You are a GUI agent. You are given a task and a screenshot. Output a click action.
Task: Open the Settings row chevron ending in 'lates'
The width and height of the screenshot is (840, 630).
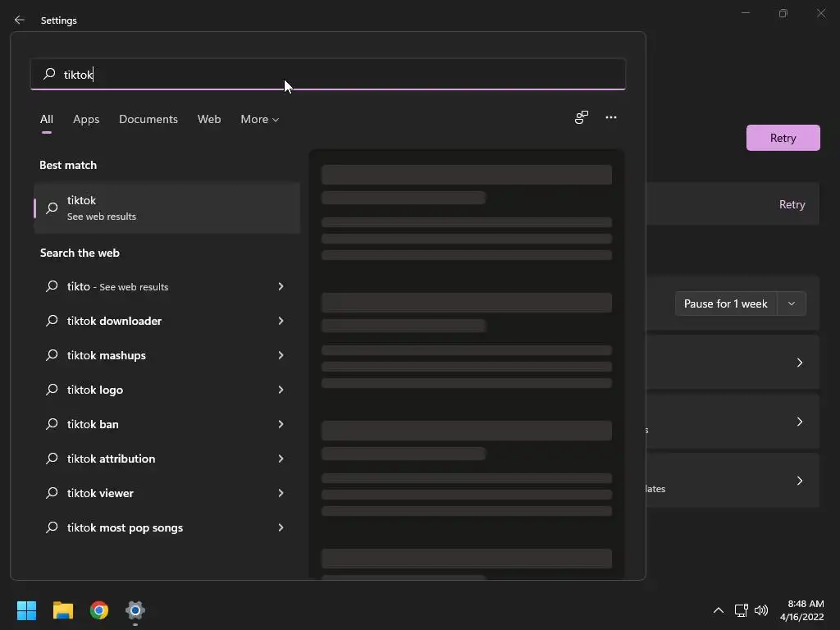(x=799, y=481)
